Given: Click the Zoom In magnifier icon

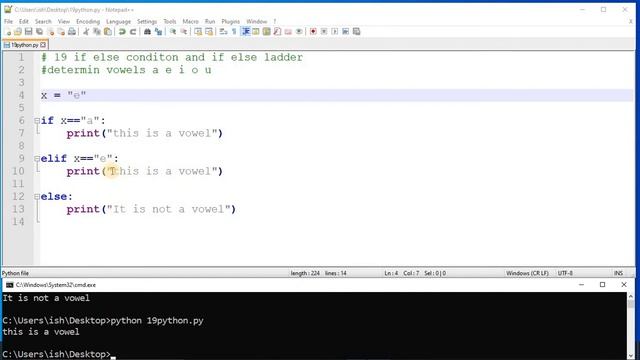Looking at the screenshot, I should click(x=173, y=32).
